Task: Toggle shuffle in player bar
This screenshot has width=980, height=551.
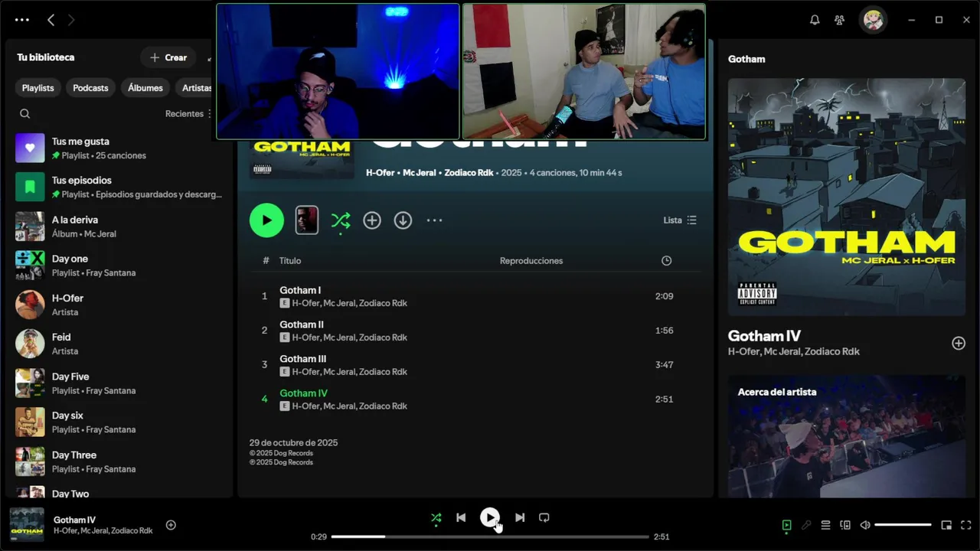Action: tap(436, 517)
